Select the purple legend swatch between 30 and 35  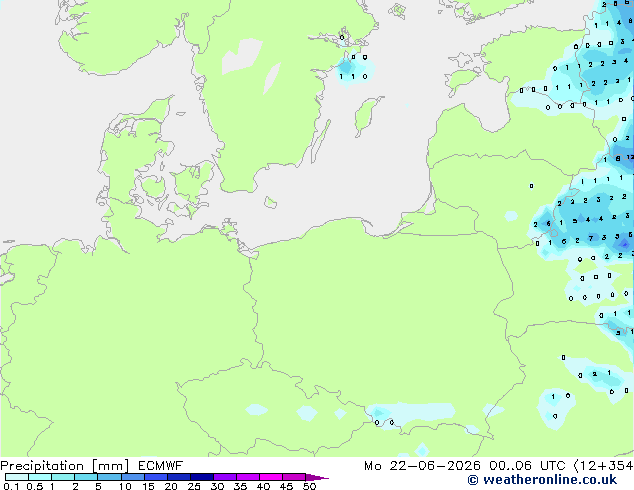click(224, 477)
